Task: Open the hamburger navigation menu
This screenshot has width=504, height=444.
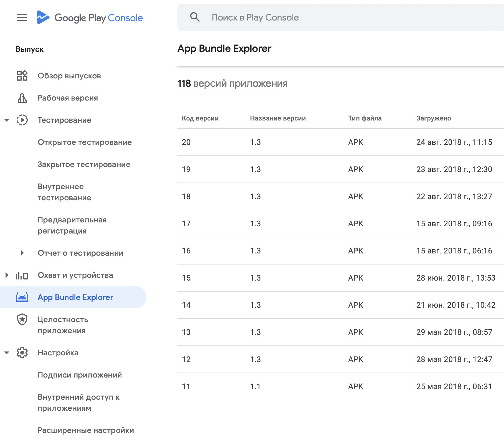Action: [22, 18]
